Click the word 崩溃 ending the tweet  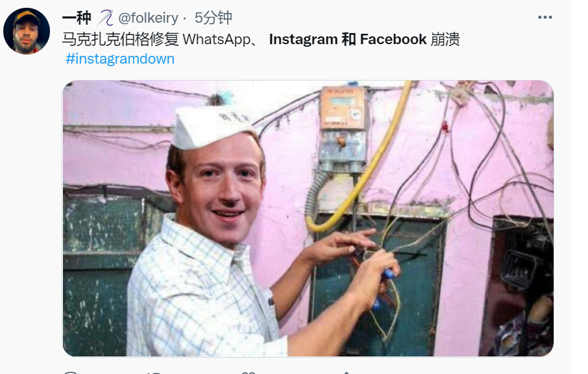445,40
